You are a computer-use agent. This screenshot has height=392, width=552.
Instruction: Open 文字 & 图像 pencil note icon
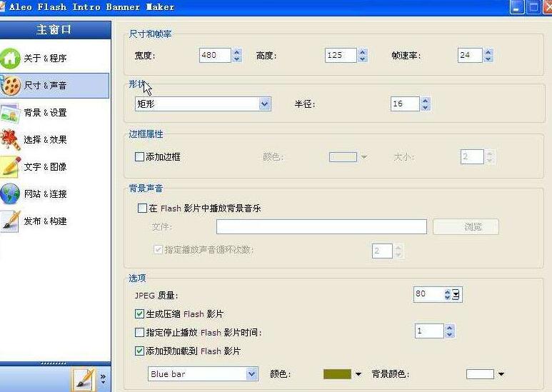tap(10, 167)
